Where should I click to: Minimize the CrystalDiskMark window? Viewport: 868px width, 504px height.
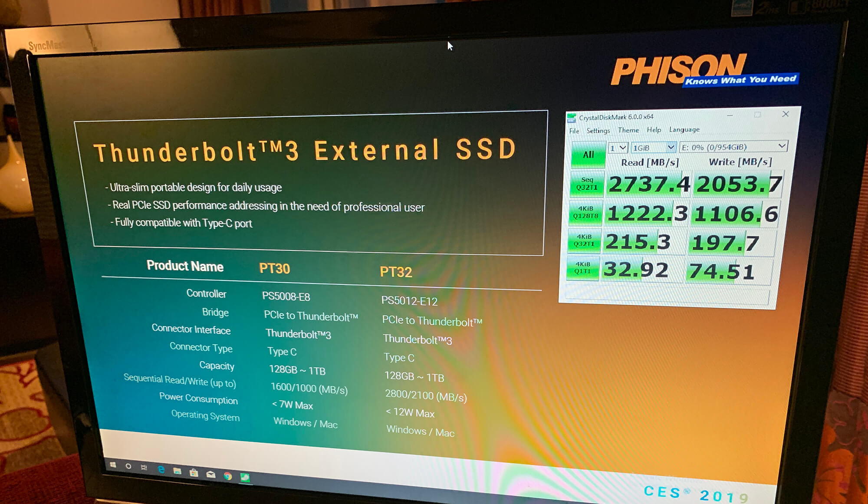(x=730, y=115)
